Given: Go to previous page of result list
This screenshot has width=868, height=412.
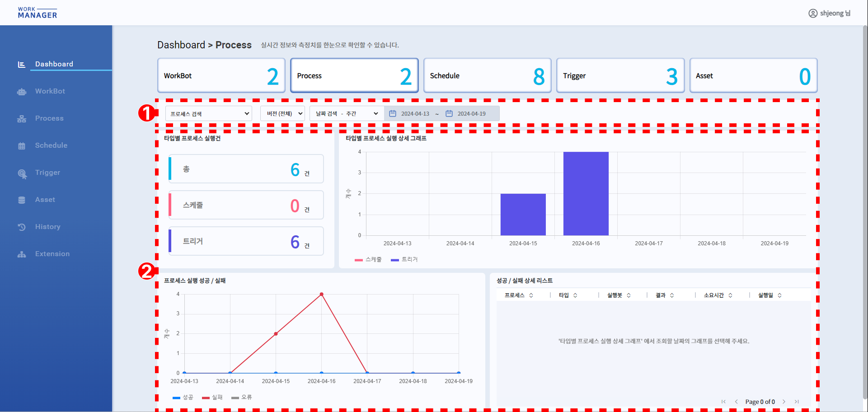Looking at the screenshot, I should pyautogui.click(x=736, y=402).
